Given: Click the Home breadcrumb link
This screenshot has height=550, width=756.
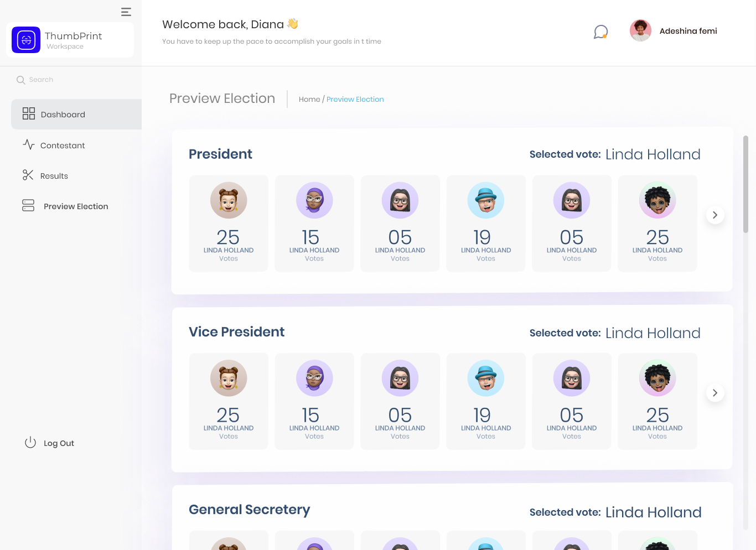Looking at the screenshot, I should click(309, 100).
